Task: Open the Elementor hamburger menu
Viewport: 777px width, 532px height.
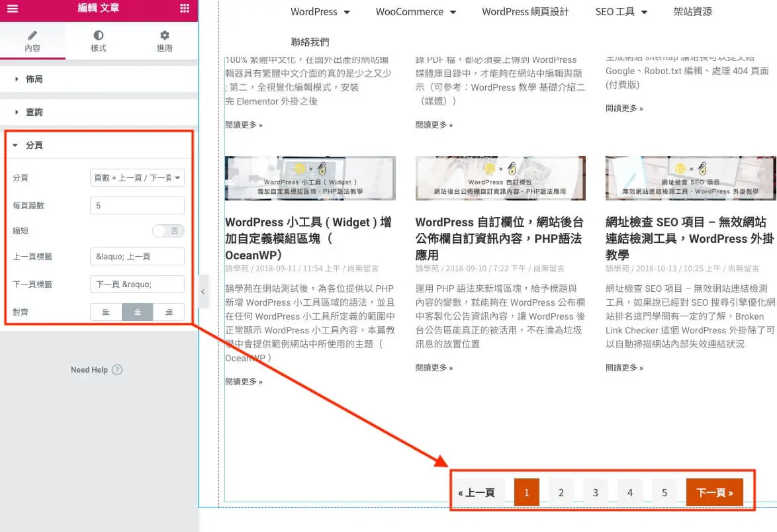Action: (x=13, y=8)
